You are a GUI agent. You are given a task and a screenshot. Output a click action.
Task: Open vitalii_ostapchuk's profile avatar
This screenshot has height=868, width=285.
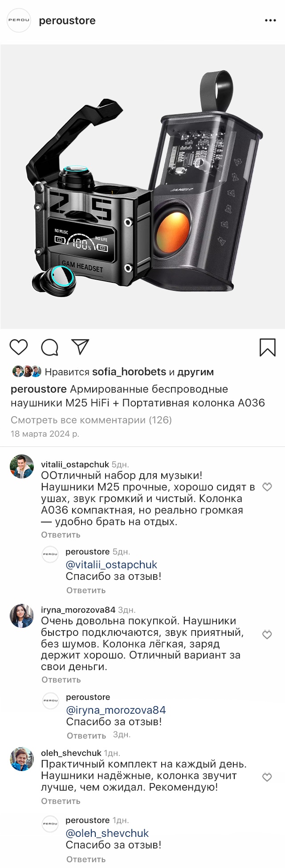click(22, 466)
